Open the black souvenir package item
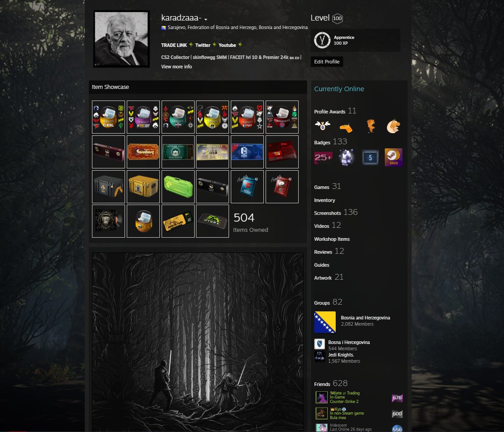 [x=212, y=187]
